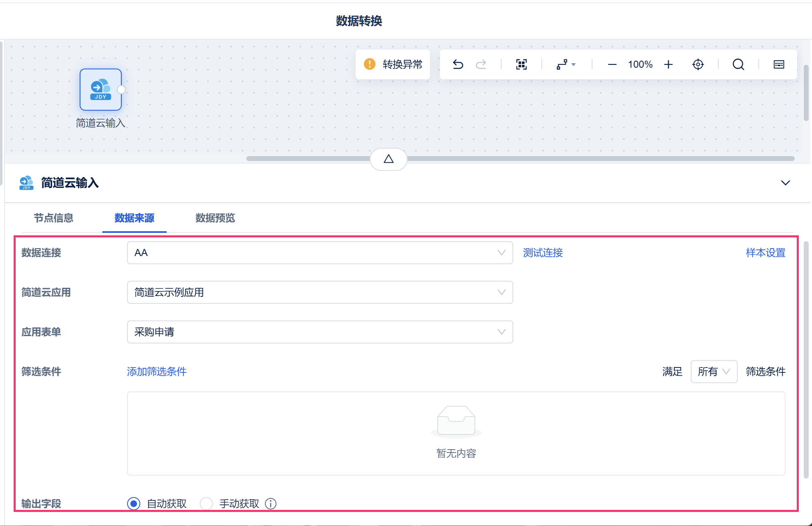812x526 pixels.
Task: Switch to the 数据来源 tab
Action: click(x=135, y=218)
